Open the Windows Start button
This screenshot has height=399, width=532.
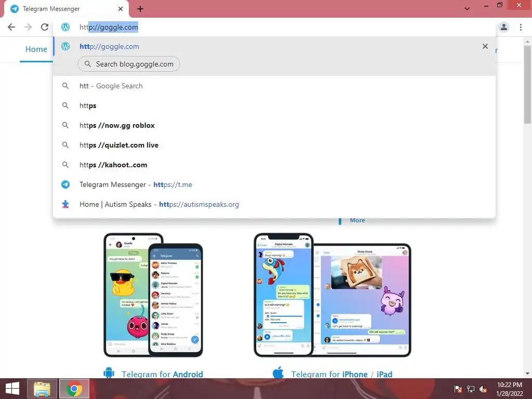point(12,389)
